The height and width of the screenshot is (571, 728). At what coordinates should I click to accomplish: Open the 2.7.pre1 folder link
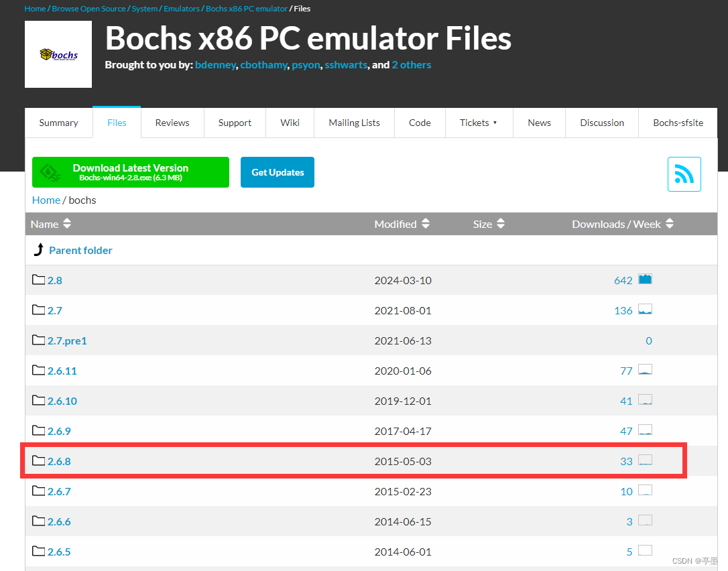pos(67,340)
